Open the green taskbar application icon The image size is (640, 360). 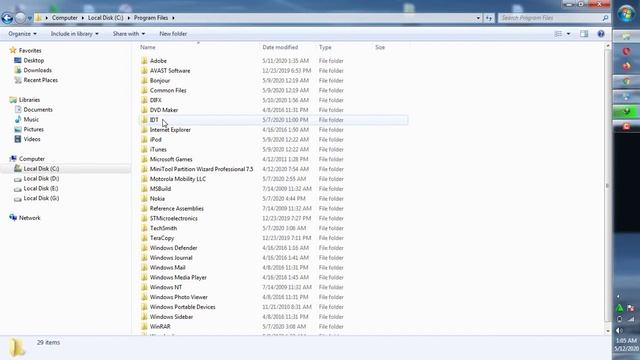(626, 111)
